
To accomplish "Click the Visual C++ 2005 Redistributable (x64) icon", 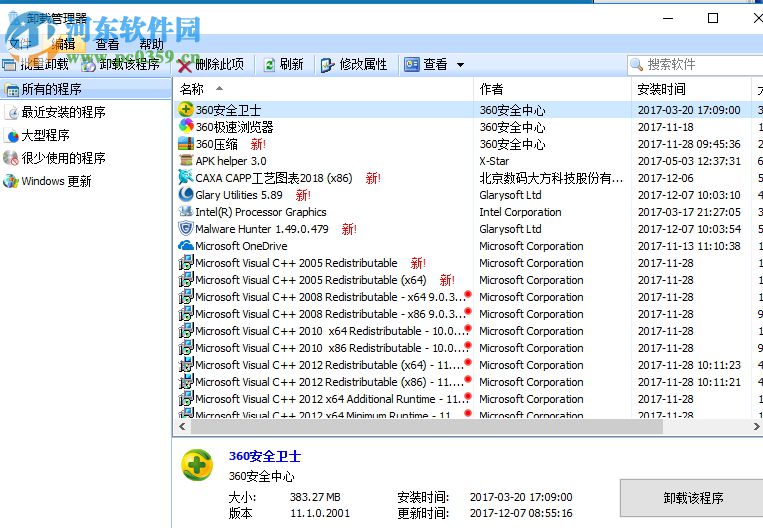I will (186, 279).
